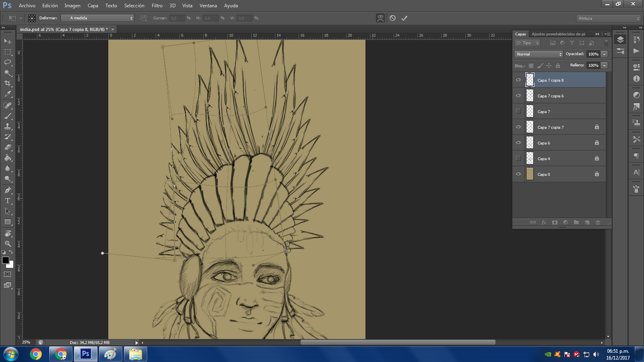Delete layer using trash icon
Viewport: 644px width, 362px height.
(x=598, y=222)
